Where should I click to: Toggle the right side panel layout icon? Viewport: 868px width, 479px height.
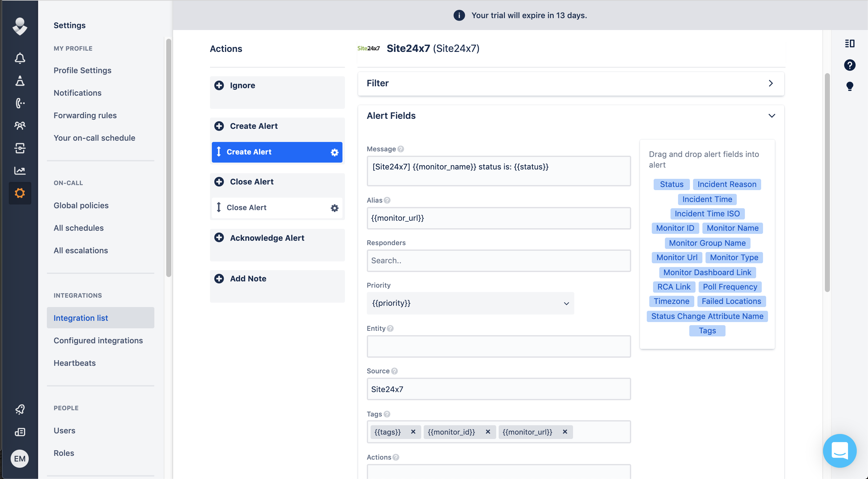tap(850, 43)
